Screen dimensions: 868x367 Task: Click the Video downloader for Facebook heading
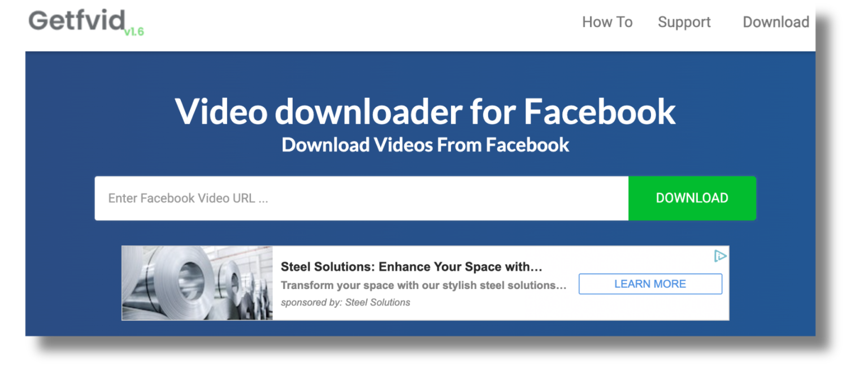426,111
